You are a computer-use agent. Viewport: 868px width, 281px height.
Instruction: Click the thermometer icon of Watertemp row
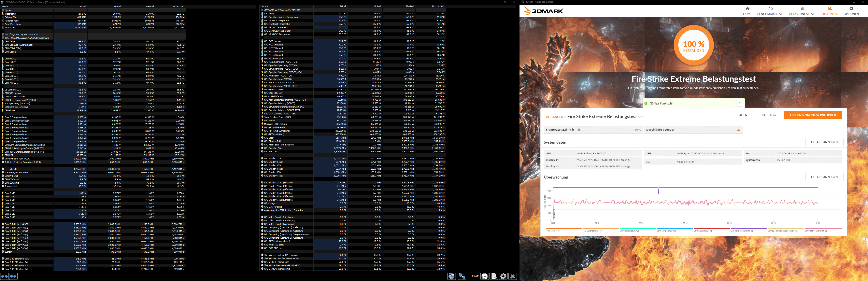(3, 14)
